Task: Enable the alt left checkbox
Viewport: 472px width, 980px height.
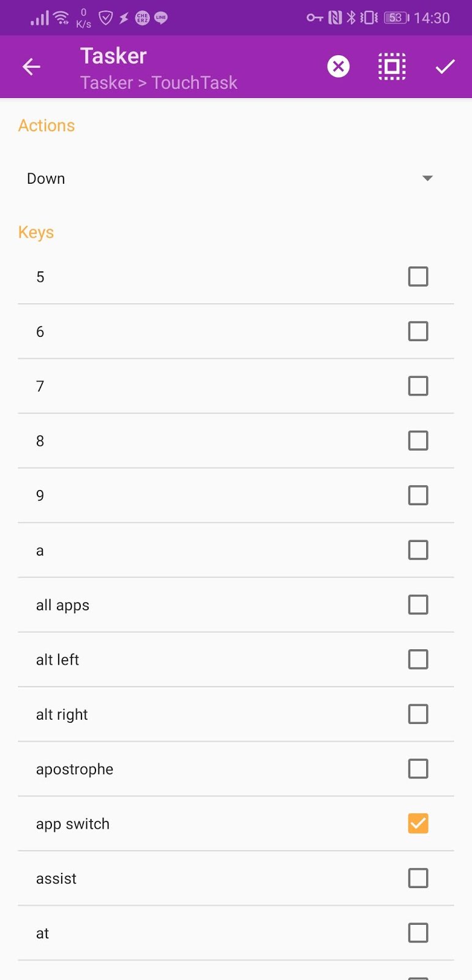Action: (x=418, y=659)
